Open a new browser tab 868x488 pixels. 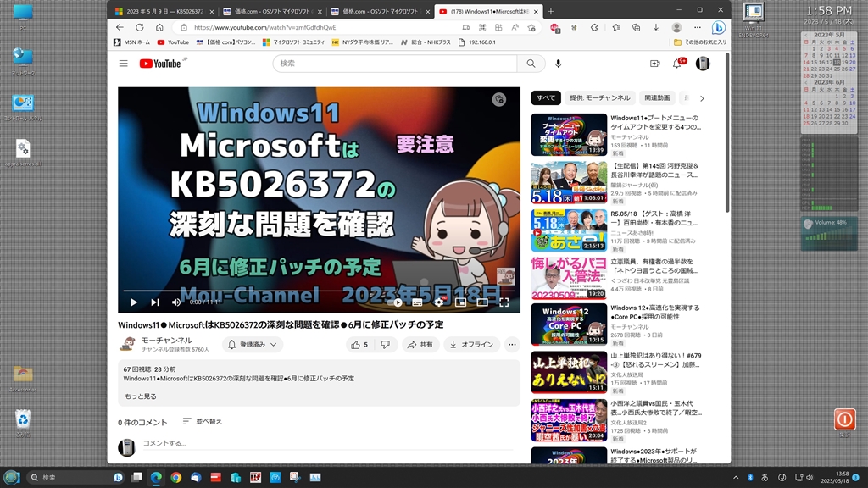pyautogui.click(x=551, y=11)
